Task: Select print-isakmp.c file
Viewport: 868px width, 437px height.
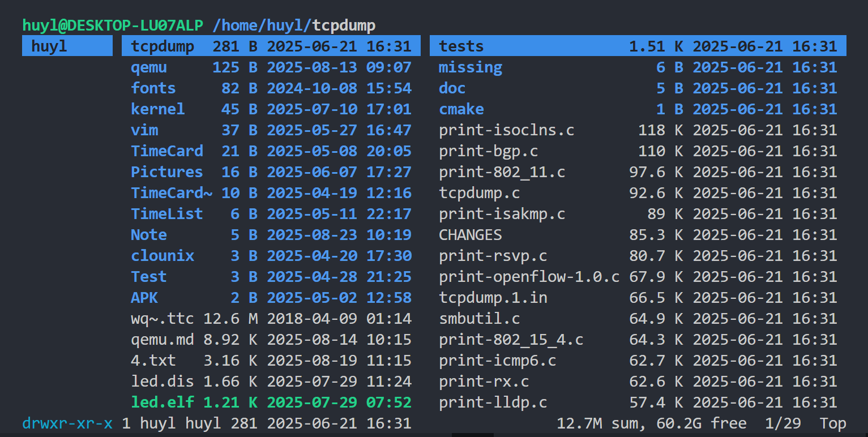Action: coord(638,214)
